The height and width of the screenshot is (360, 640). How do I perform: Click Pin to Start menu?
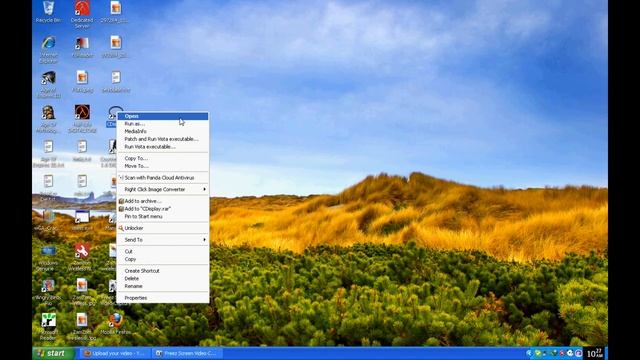tap(163, 216)
